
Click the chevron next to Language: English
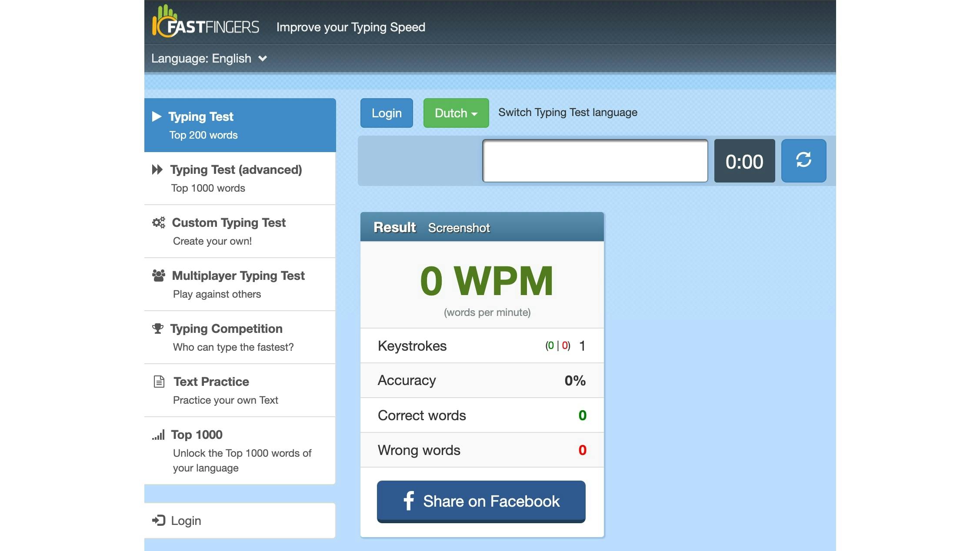(x=262, y=58)
